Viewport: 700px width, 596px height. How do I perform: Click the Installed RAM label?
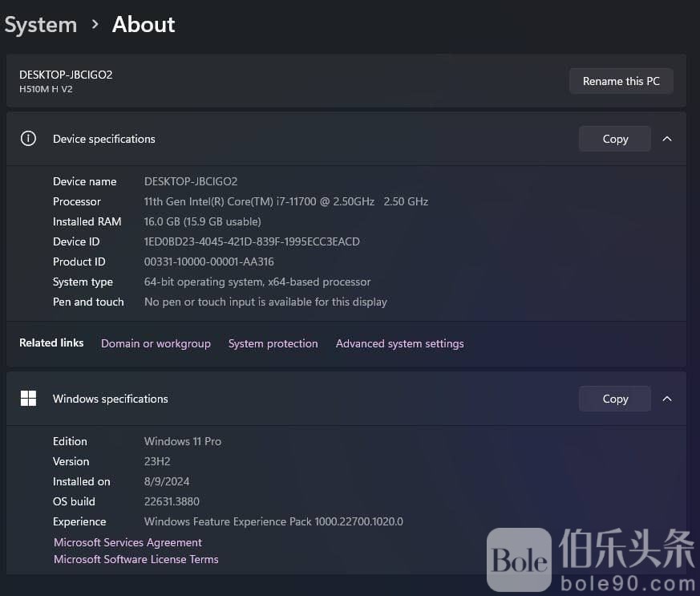click(87, 221)
